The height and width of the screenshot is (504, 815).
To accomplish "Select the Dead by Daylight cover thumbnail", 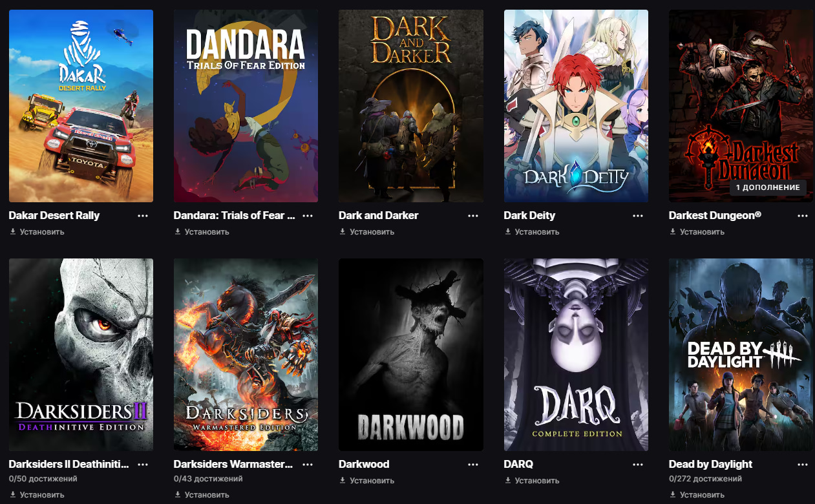I will tap(741, 355).
